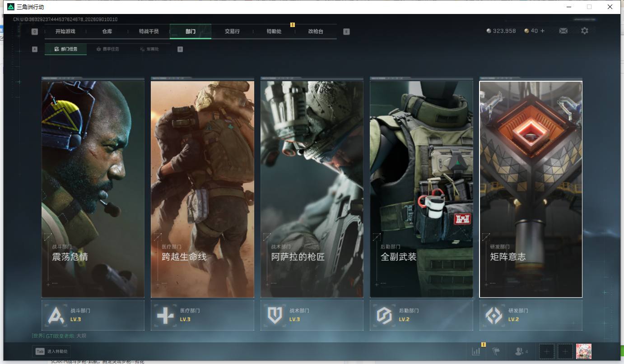Open the 特战干员 tab

coord(149,32)
